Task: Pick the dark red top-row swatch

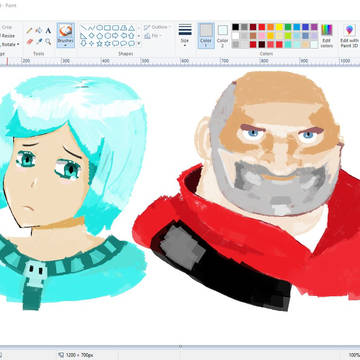Action: (x=253, y=27)
